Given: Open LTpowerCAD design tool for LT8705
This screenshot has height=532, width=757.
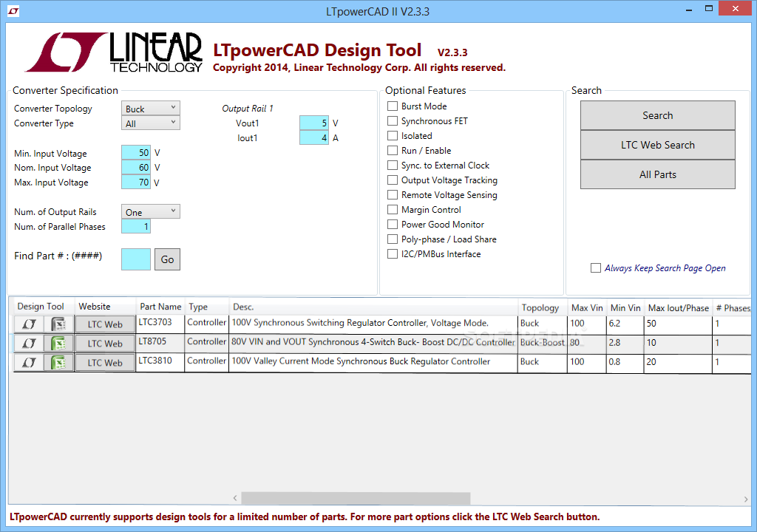Looking at the screenshot, I should pyautogui.click(x=29, y=344).
